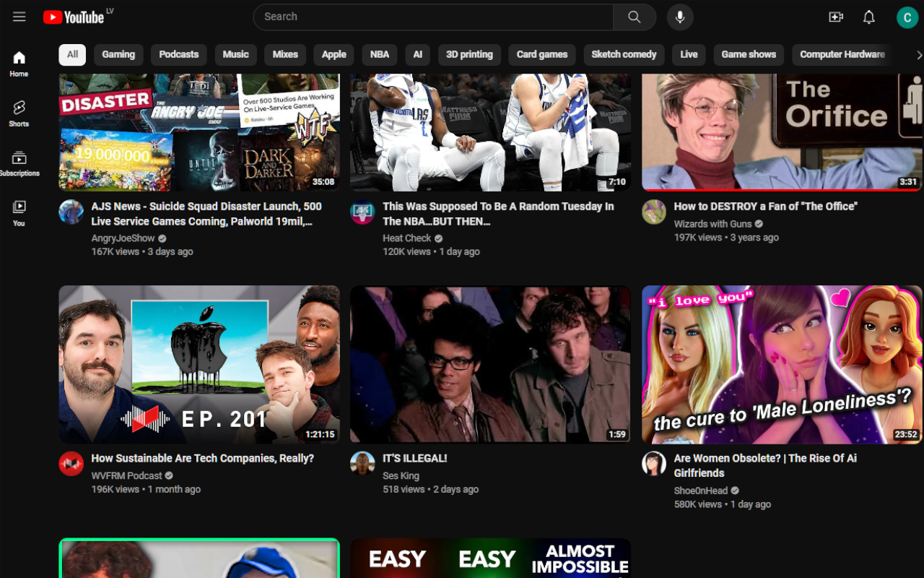Filter by the AI chip

[418, 55]
